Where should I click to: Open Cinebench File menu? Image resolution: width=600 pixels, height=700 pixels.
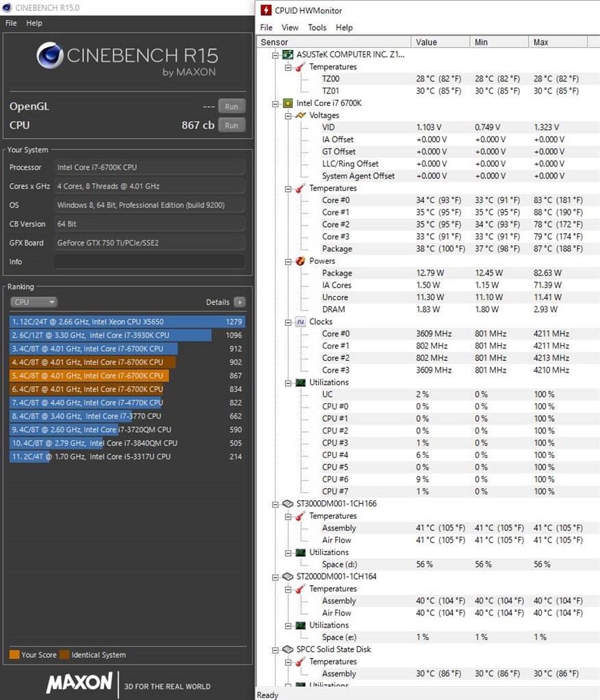coord(11,23)
